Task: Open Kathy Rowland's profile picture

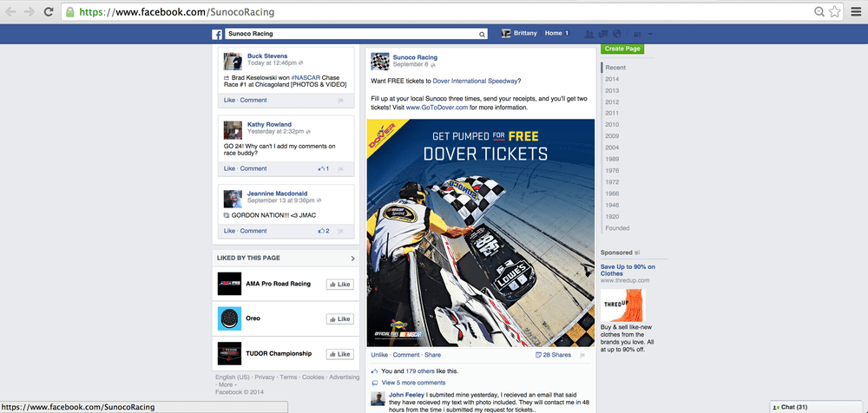Action: tap(233, 130)
